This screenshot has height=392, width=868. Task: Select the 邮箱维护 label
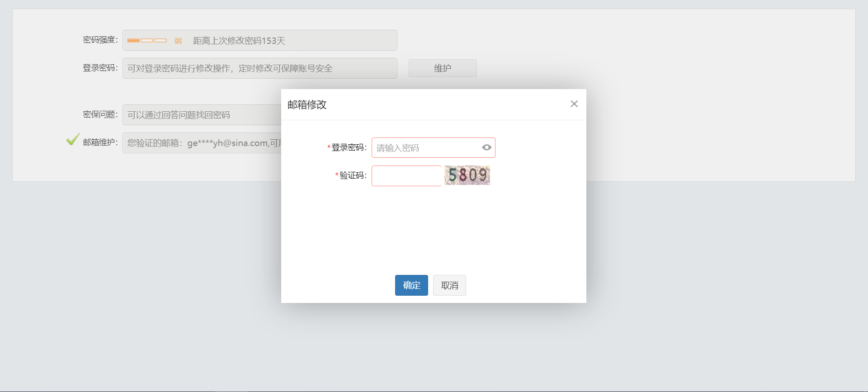[100, 142]
